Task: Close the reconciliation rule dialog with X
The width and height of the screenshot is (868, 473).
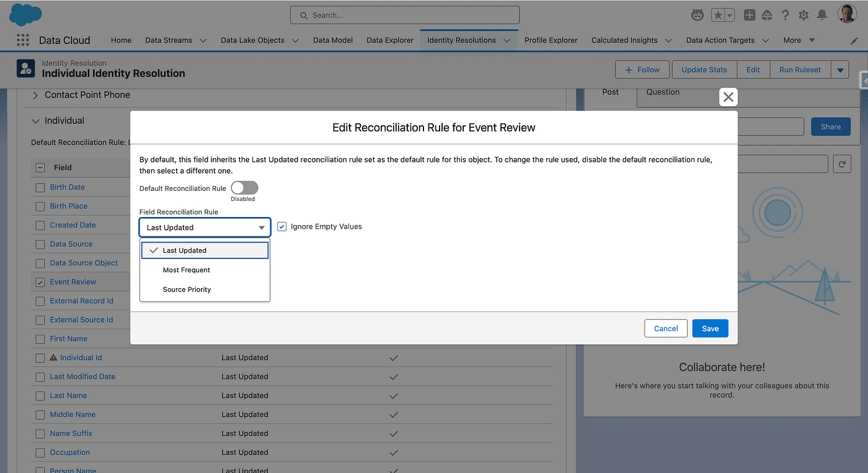Action: click(x=728, y=97)
